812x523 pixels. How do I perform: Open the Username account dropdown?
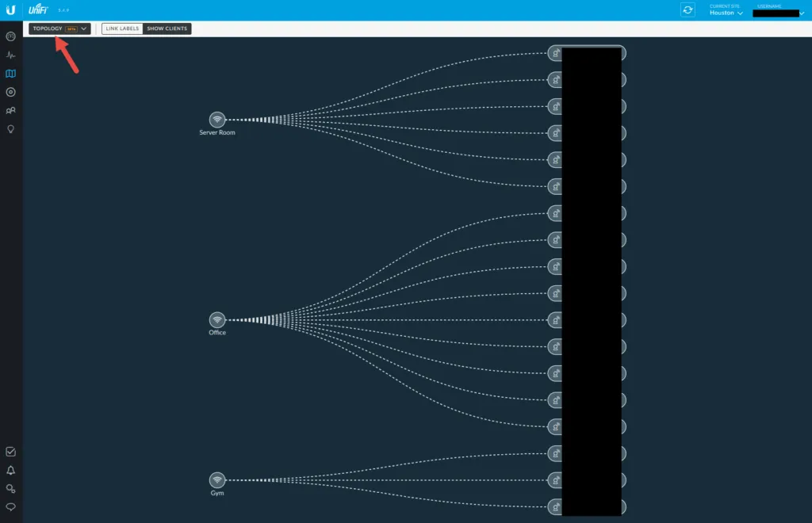pyautogui.click(x=778, y=13)
